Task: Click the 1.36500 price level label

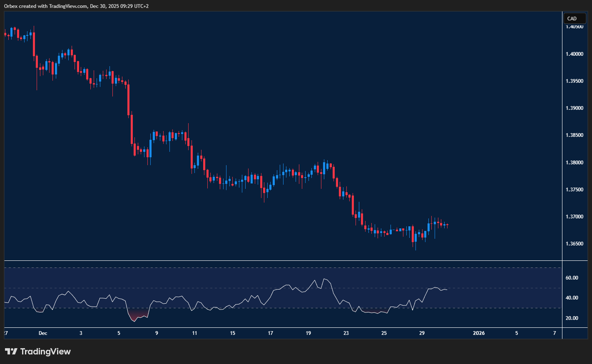Action: click(574, 244)
